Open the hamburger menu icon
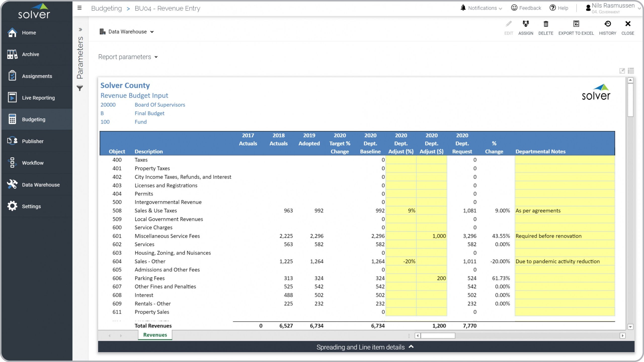Image resolution: width=644 pixels, height=362 pixels. (x=79, y=8)
